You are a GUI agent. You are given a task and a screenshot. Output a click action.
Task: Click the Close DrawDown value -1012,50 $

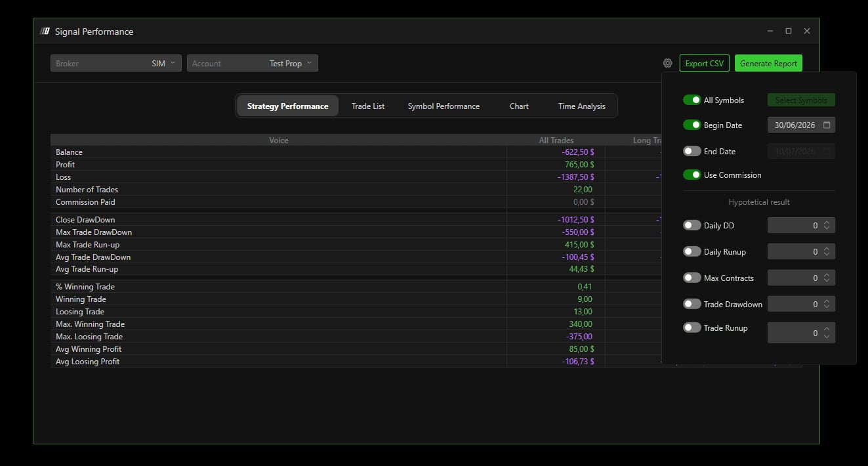point(576,220)
